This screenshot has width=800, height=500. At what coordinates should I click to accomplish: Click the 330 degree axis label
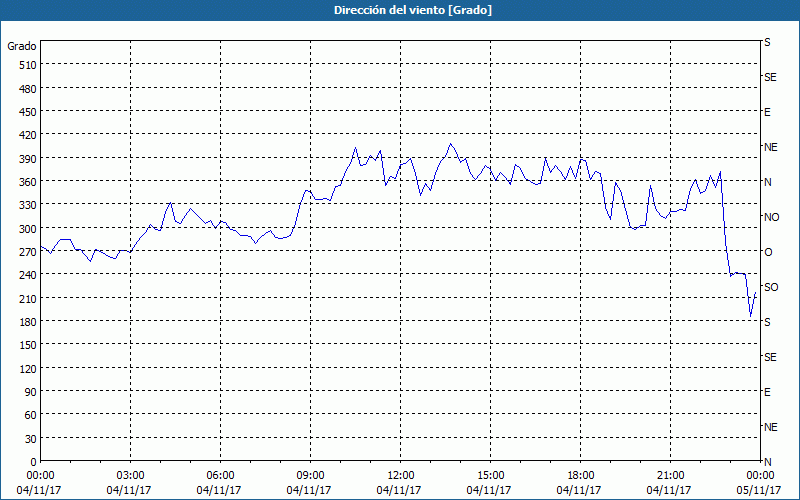pos(29,205)
